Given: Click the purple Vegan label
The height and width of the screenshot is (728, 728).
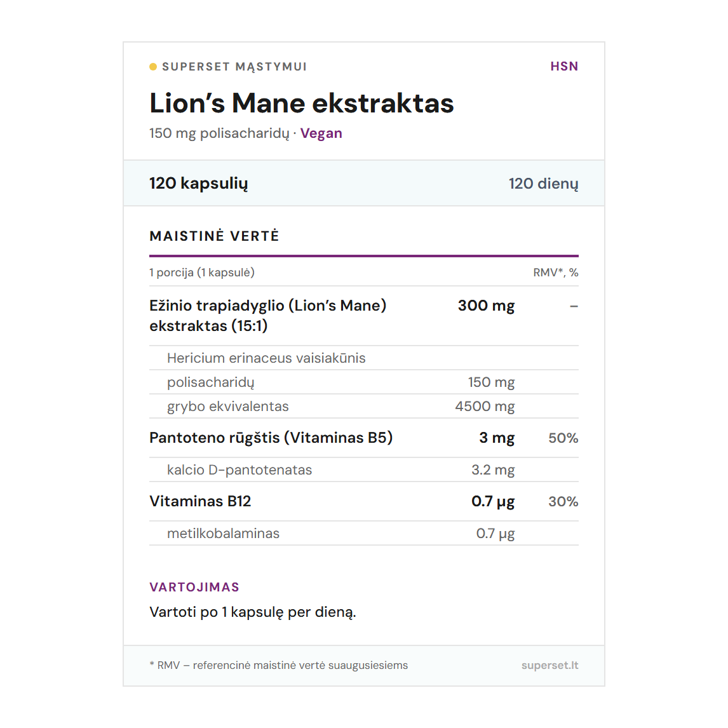Looking at the screenshot, I should [321, 133].
